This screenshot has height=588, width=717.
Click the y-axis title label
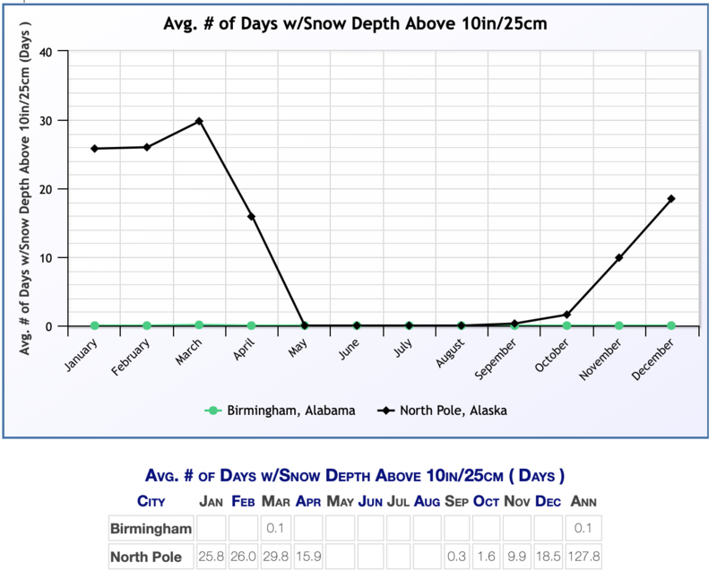[24, 188]
